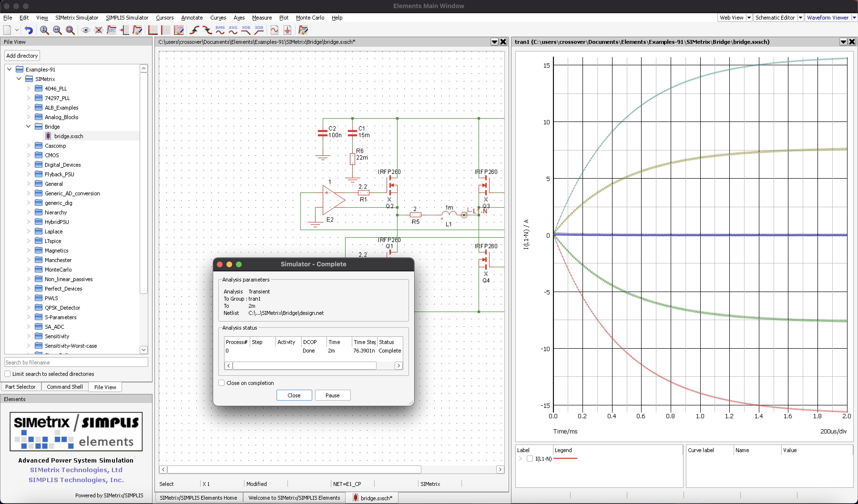
Task: Click the red I(L1-N) legend line swatch
Action: point(565,459)
